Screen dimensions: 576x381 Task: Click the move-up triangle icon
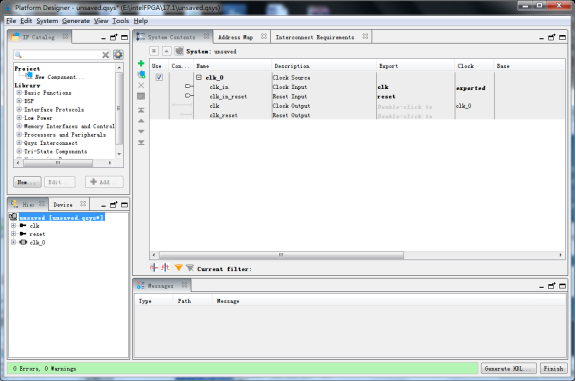click(x=141, y=121)
